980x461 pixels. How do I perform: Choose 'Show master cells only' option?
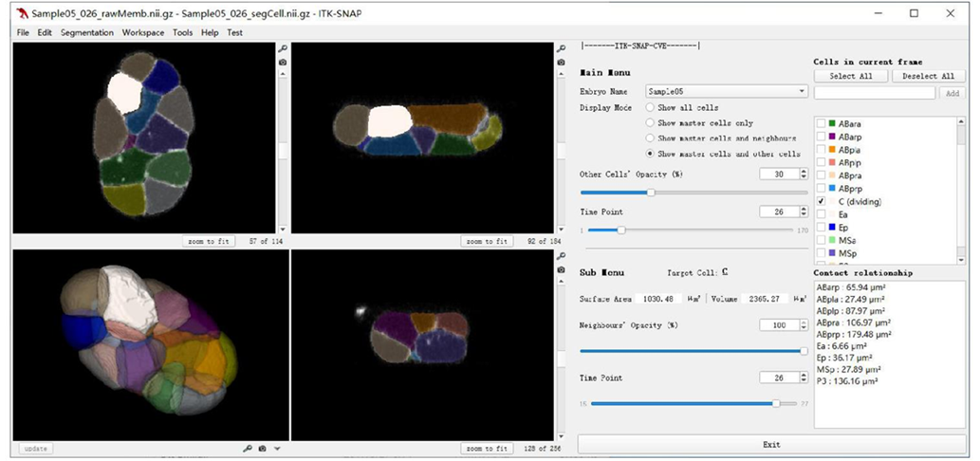coord(650,122)
